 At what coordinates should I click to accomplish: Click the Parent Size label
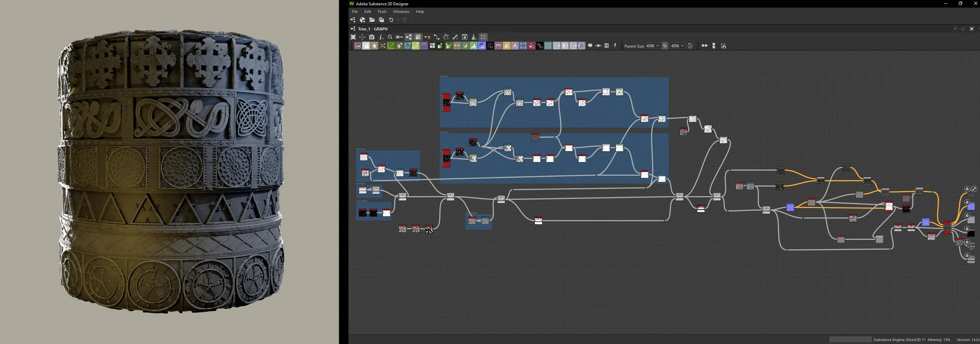click(634, 46)
